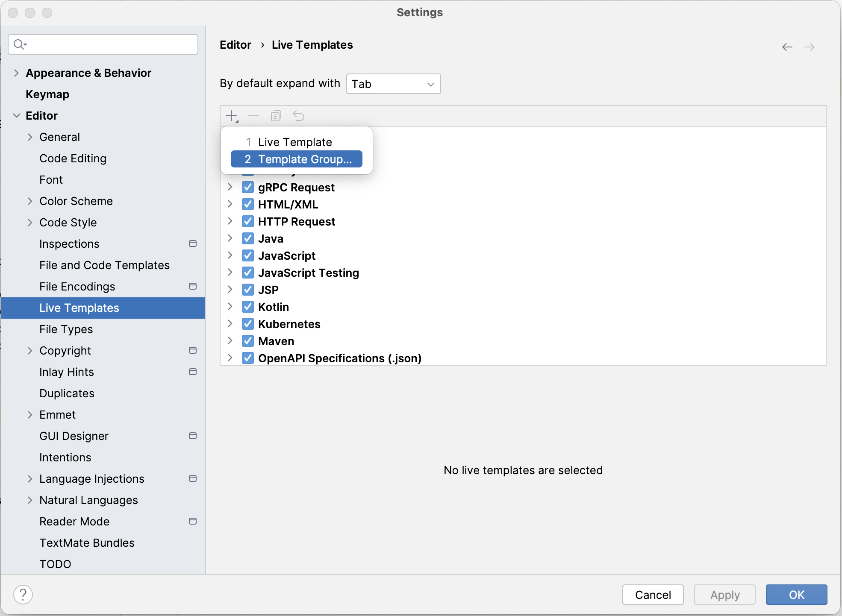
Task: Select '1 Live Template' menu item
Action: 295,141
